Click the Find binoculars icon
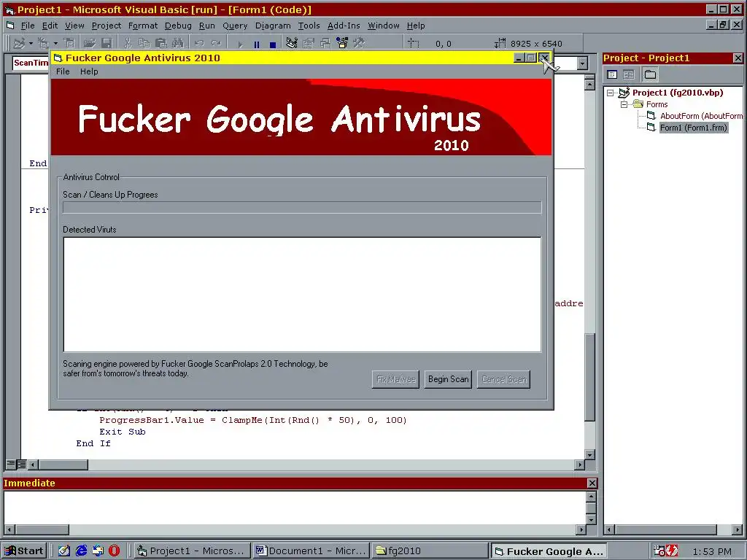This screenshot has width=747, height=560. point(178,43)
